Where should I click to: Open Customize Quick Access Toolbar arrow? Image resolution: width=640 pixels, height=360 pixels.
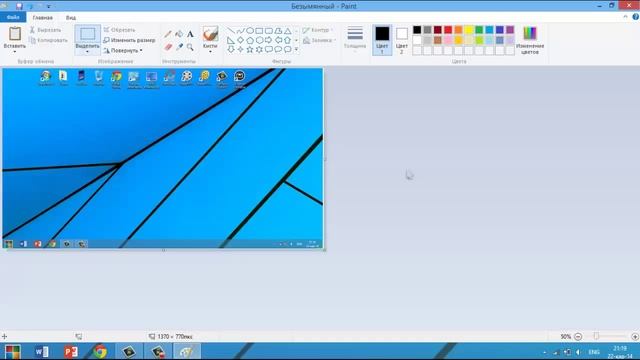49,7
